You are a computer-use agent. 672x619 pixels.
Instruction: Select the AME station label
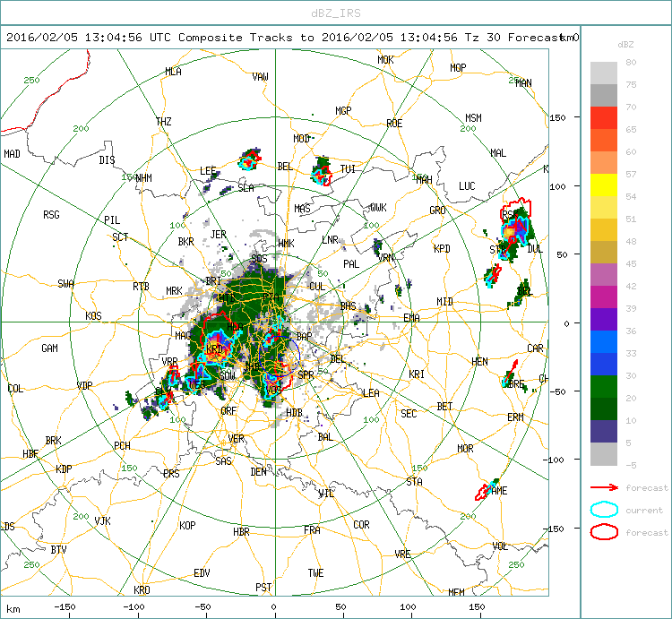[499, 491]
